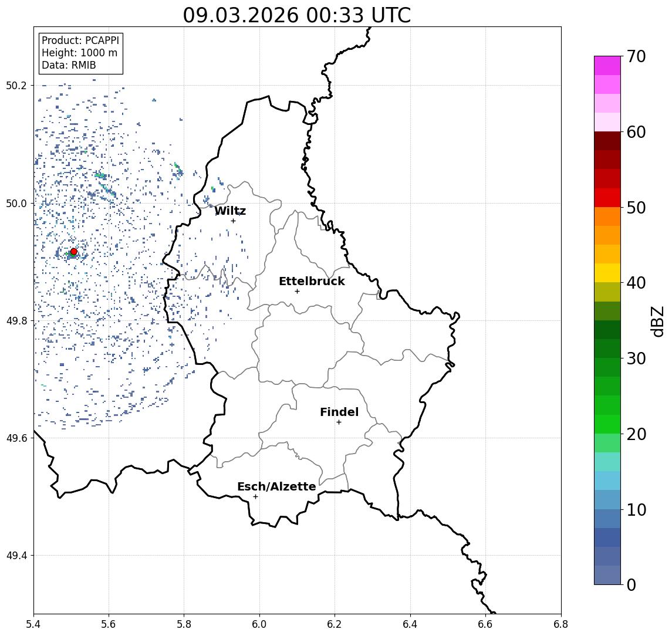672x636 pixels.
Task: Click the dBZ colorbar axis label
Action: coord(657,321)
